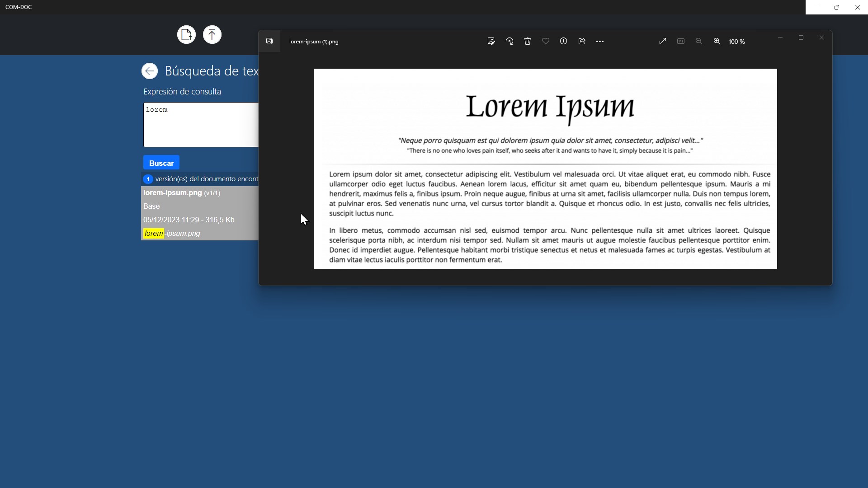Show file info for the image
Screen dimensions: 868x488
(x=564, y=41)
